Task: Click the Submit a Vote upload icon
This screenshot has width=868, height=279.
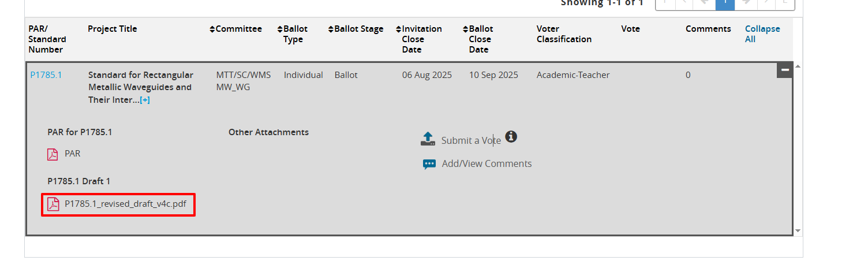Action: pos(428,139)
